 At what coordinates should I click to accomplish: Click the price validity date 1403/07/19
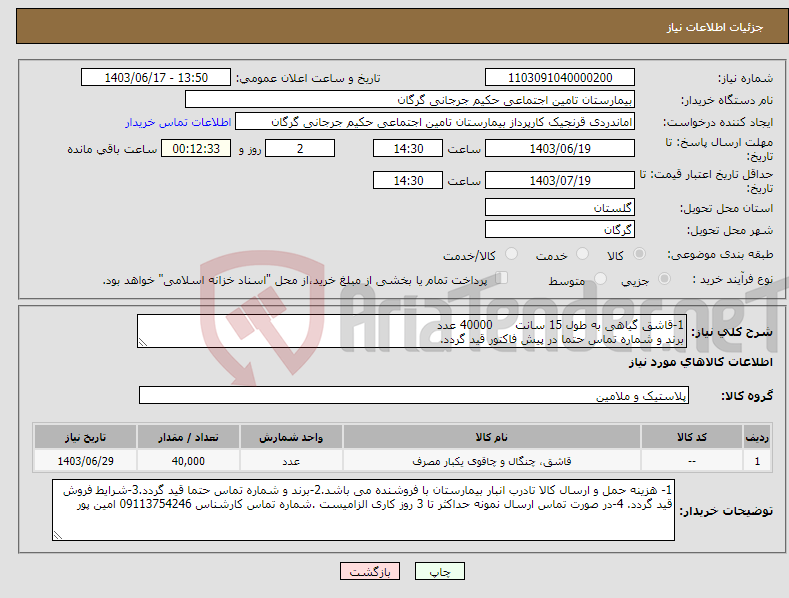click(x=560, y=180)
